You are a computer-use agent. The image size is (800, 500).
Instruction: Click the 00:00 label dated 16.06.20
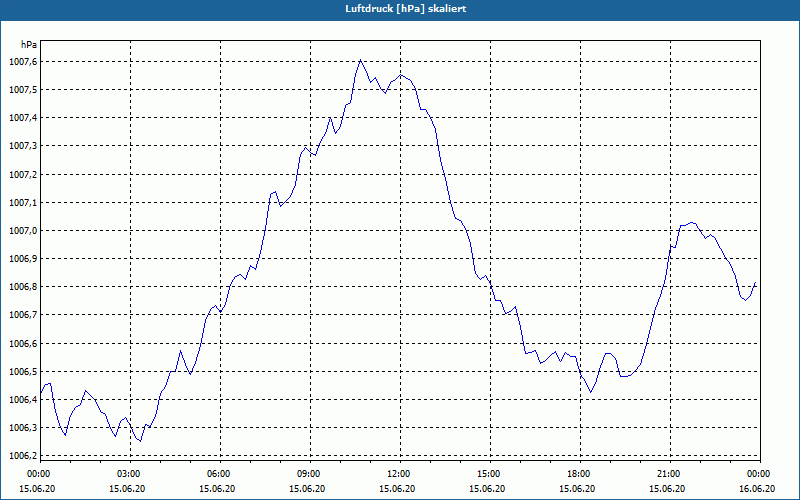(760, 474)
